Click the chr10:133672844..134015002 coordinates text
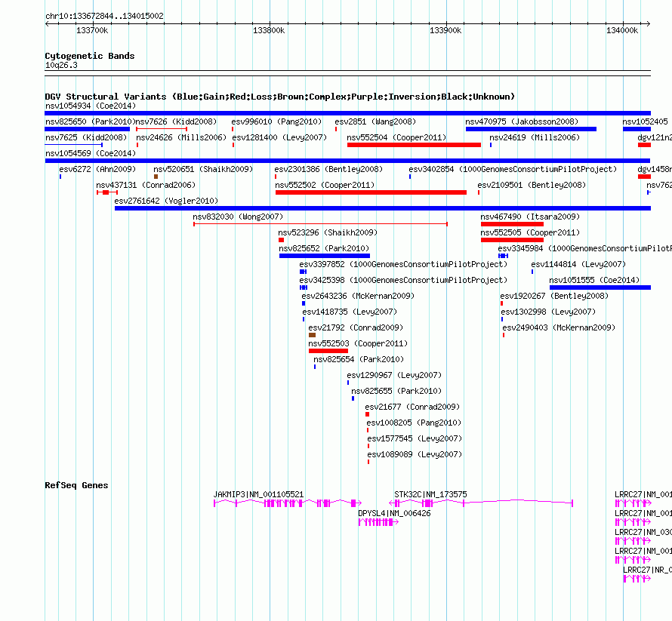 coord(104,17)
